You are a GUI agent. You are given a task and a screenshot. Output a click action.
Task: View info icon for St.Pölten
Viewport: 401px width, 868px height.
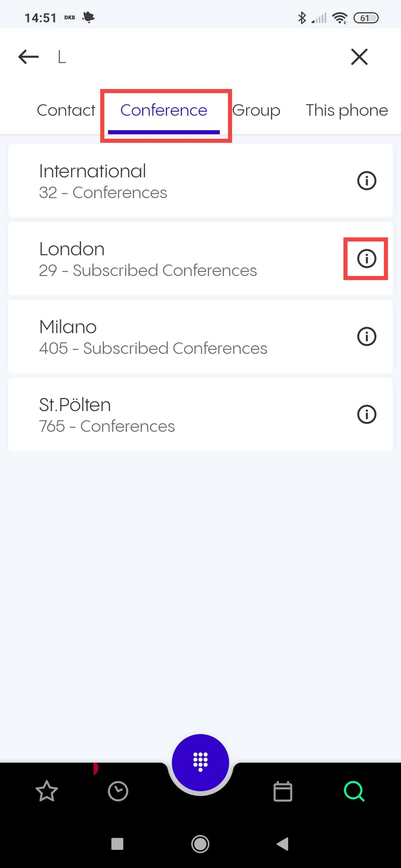pos(366,414)
